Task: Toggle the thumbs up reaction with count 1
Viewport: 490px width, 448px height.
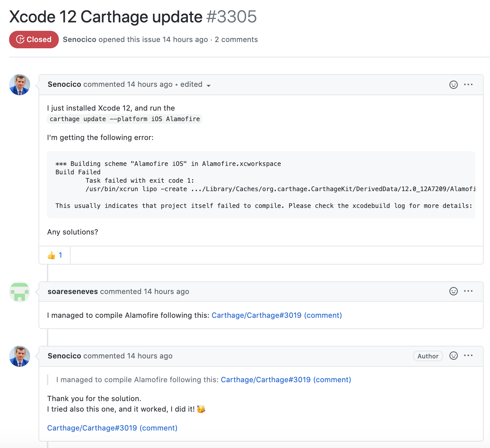Action: [x=55, y=255]
